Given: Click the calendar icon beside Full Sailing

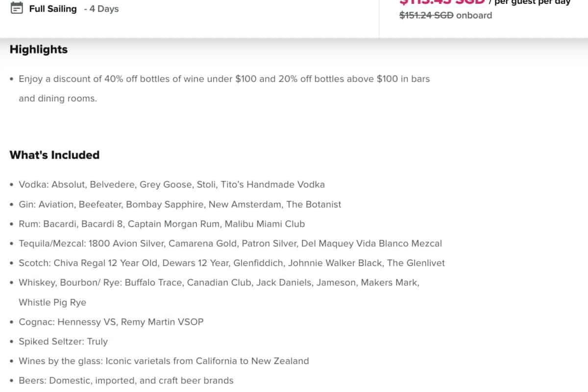Looking at the screenshot, I should tap(17, 8).
